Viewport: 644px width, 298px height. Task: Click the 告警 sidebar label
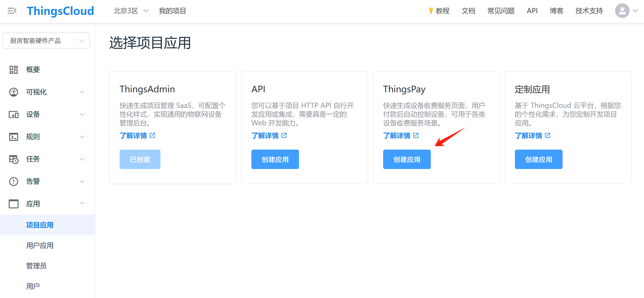(33, 181)
